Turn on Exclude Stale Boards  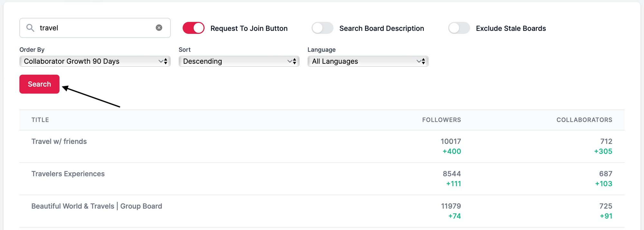[459, 28]
